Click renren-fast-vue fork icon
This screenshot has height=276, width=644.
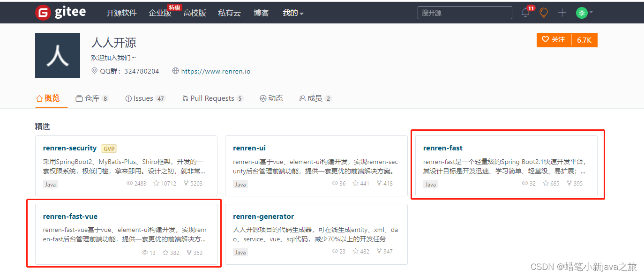click(x=189, y=252)
